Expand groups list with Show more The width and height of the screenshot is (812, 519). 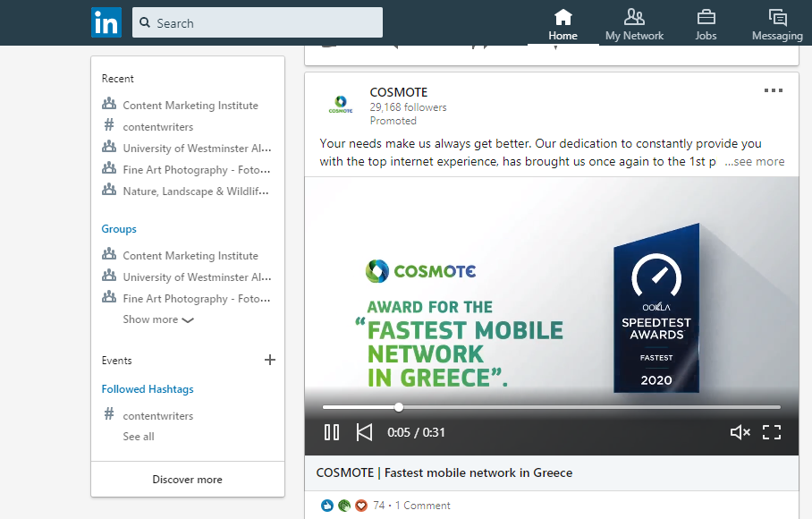pos(158,319)
